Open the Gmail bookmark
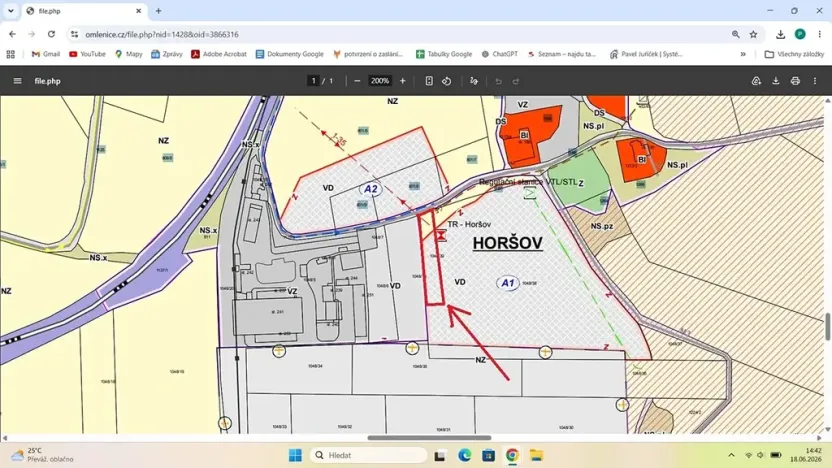 point(46,54)
